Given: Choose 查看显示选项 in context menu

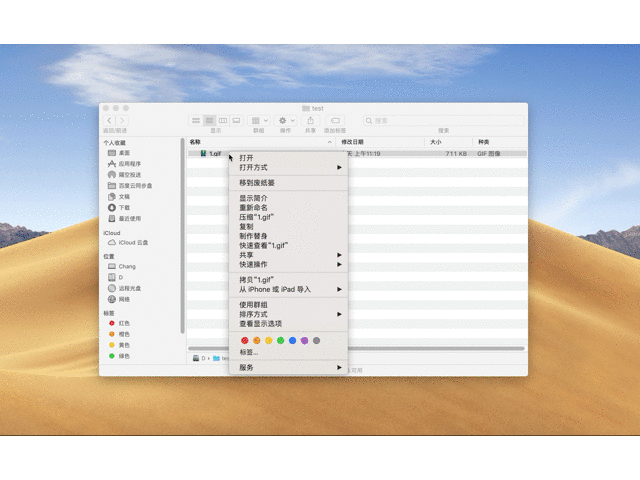Looking at the screenshot, I should (x=289, y=324).
